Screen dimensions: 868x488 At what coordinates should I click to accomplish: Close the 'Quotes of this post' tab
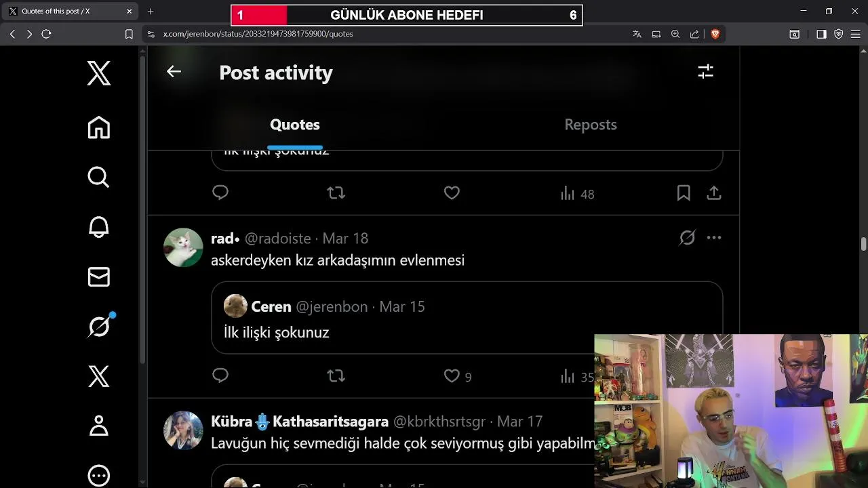(x=129, y=12)
